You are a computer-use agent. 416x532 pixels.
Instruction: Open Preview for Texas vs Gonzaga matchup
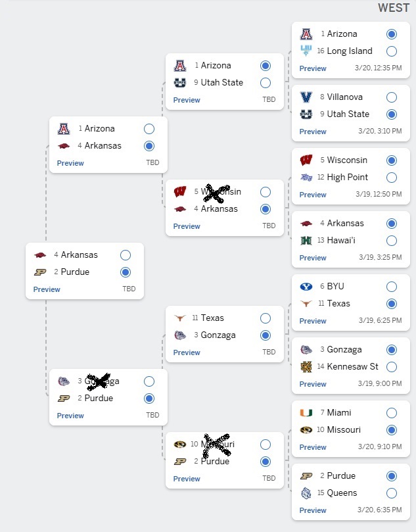point(187,352)
